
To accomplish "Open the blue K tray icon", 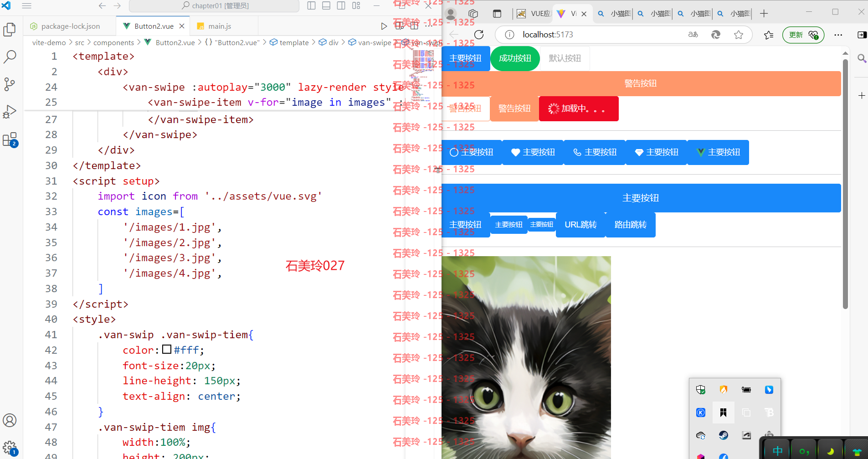I will (x=701, y=413).
